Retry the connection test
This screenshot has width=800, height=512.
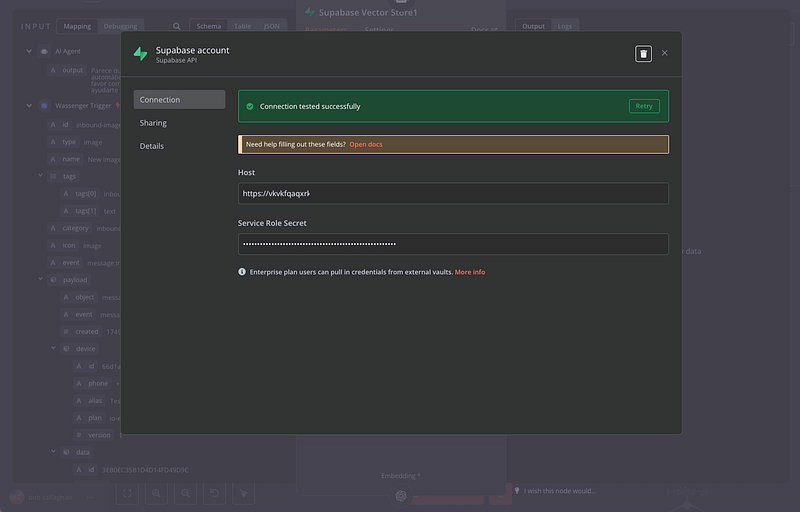click(x=644, y=106)
